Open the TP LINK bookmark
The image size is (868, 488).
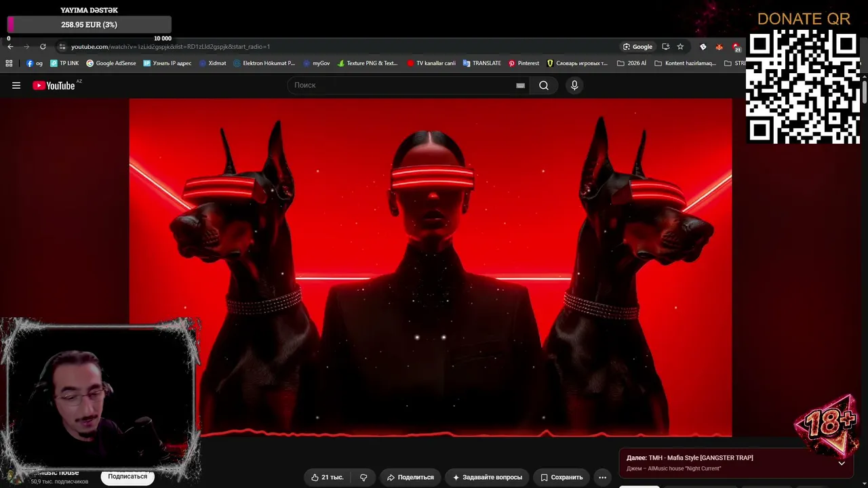(64, 63)
